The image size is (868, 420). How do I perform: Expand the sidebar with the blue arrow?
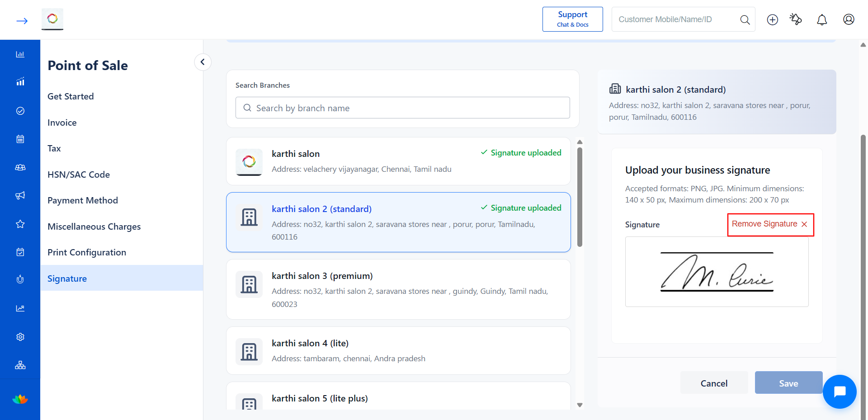point(22,21)
